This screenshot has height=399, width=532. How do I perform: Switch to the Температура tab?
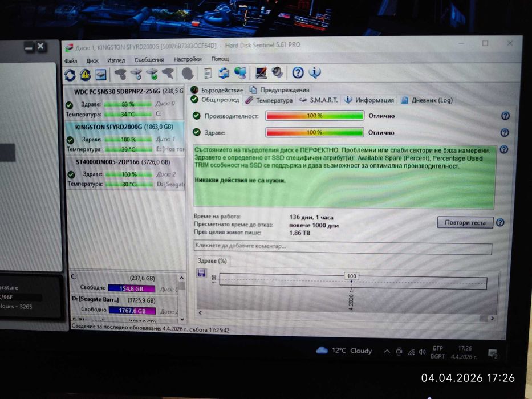(x=269, y=100)
